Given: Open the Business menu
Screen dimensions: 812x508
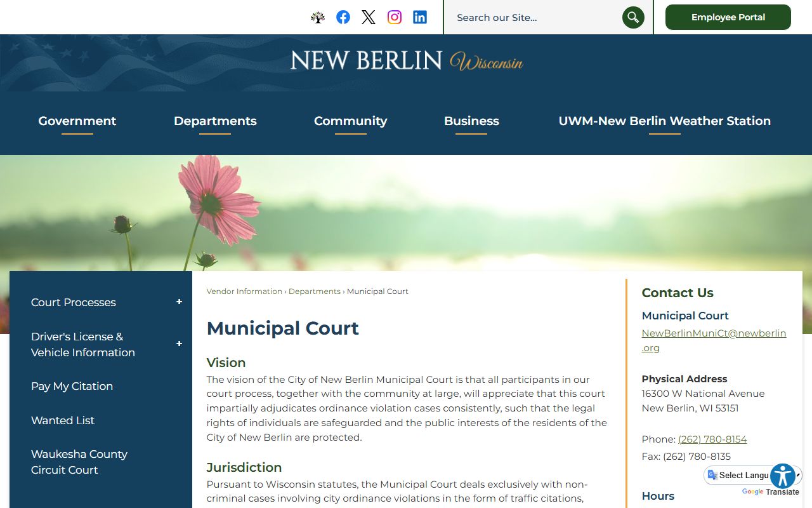Looking at the screenshot, I should pos(471,121).
